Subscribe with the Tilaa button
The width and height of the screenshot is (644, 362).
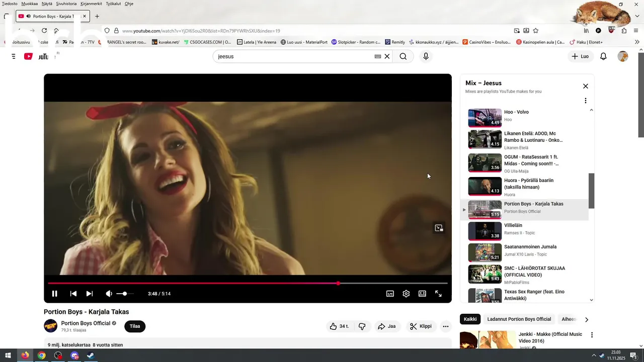tap(135, 326)
